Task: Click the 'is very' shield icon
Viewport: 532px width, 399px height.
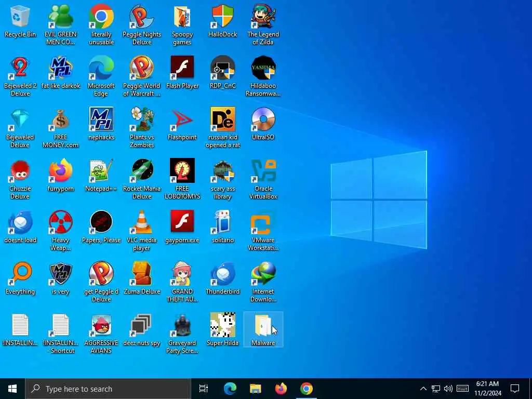Action: point(61,279)
